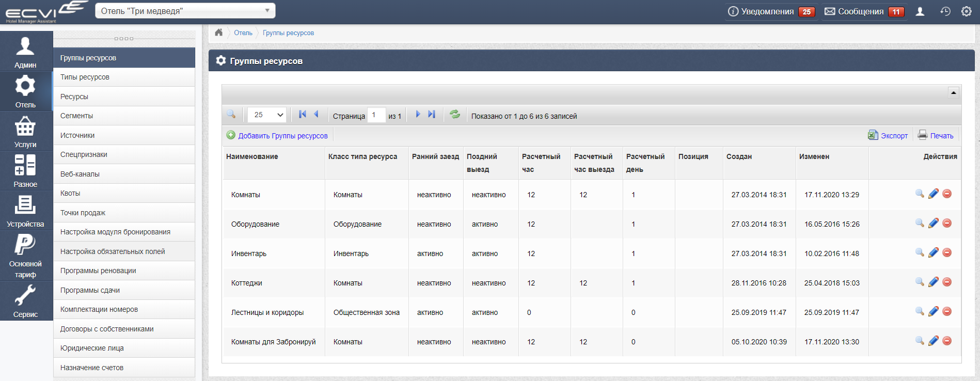980x381 pixels.
Task: Open the Отель gear section
Action: click(26, 91)
